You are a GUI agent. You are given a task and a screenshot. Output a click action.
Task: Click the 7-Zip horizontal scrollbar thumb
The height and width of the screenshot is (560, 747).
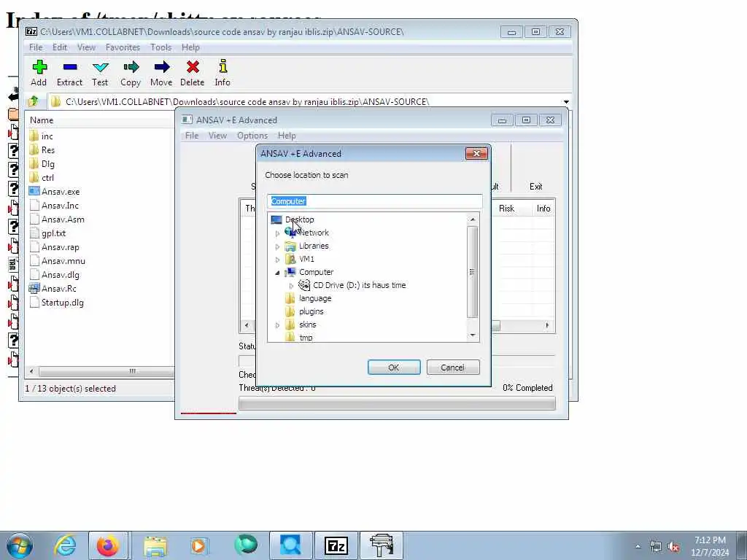[x=109, y=371]
